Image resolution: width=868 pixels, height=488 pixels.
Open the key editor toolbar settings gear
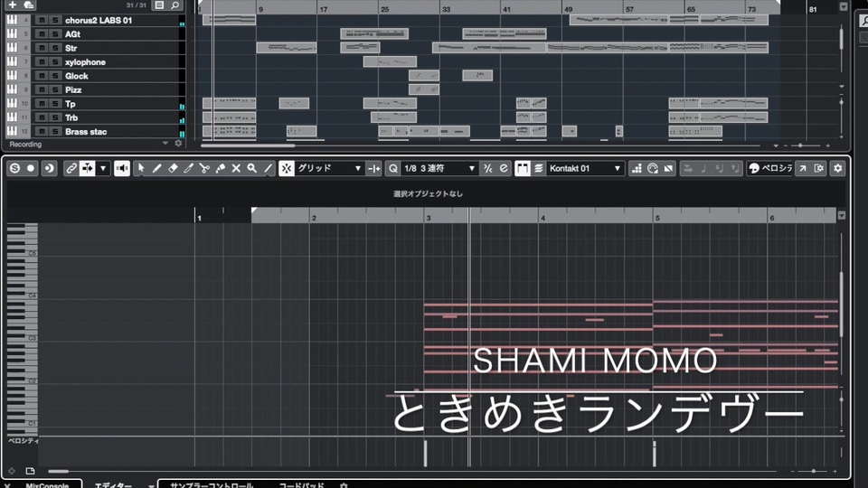[838, 168]
